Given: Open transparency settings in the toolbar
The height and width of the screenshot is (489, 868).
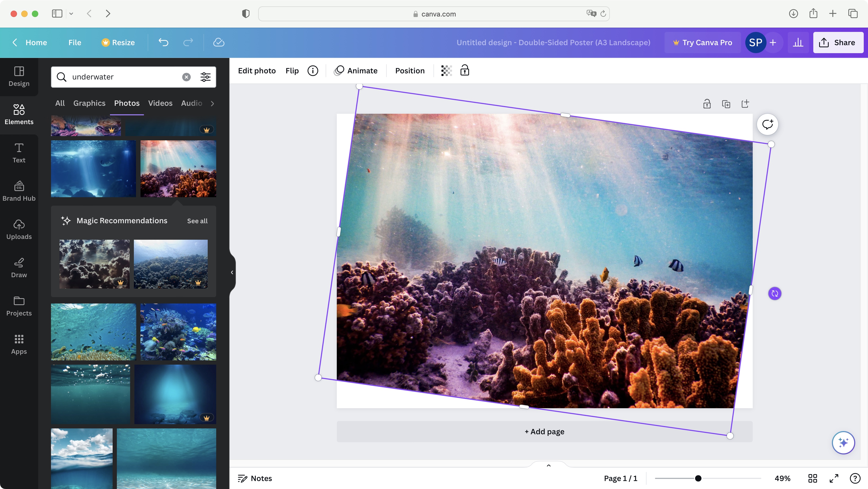Looking at the screenshot, I should click(446, 70).
